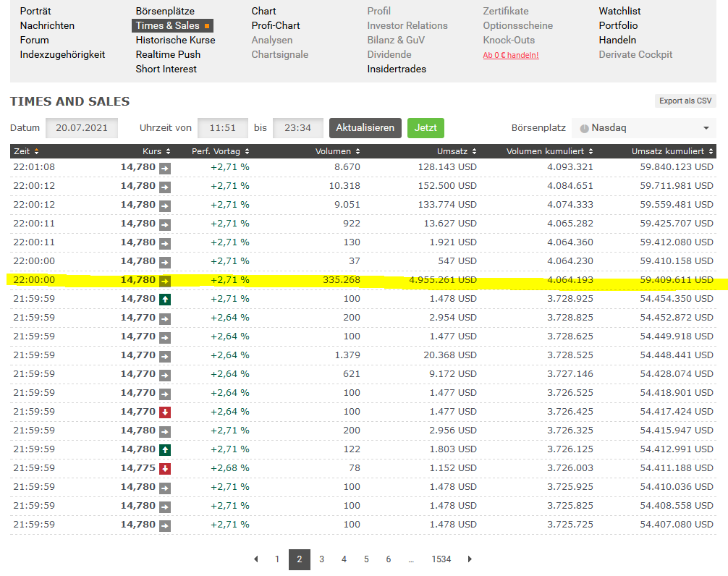
Task: Follow the 'Ab 0 € handeln!' link
Action: pos(511,55)
